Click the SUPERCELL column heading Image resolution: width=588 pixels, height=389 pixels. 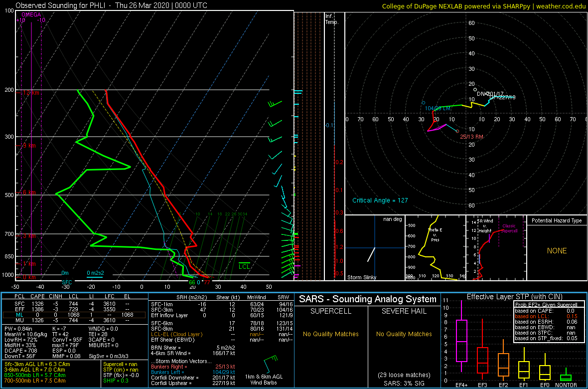click(331, 311)
